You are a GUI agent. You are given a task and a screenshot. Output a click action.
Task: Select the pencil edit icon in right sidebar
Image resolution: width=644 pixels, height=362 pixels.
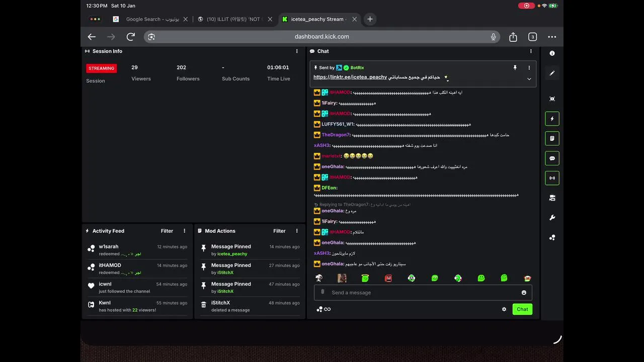click(552, 73)
